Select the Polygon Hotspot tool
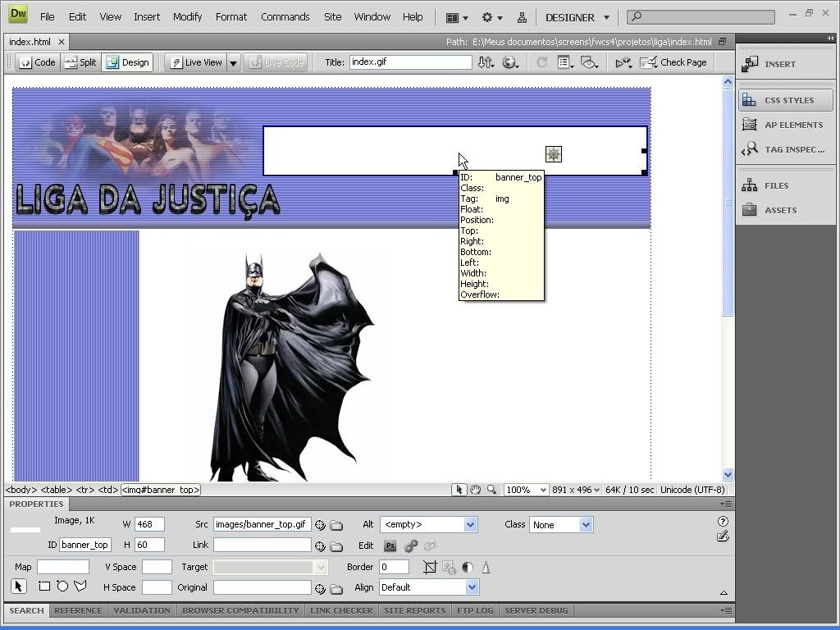Screen dimensions: 840x630 point(80,586)
